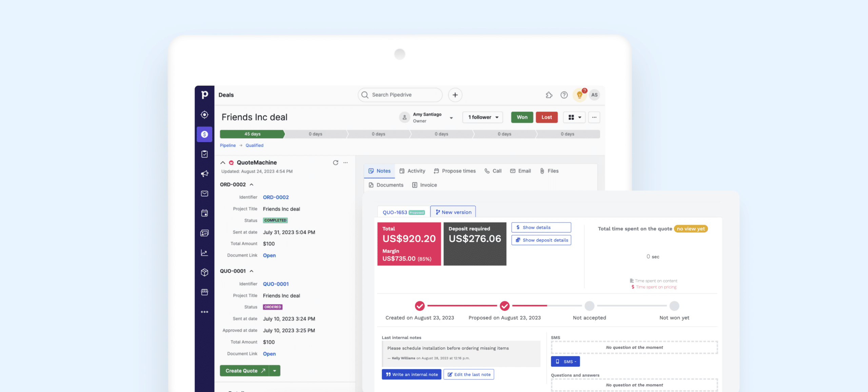Click the Proposed on August 23 checkpoint
The image size is (868, 392).
[x=505, y=306]
